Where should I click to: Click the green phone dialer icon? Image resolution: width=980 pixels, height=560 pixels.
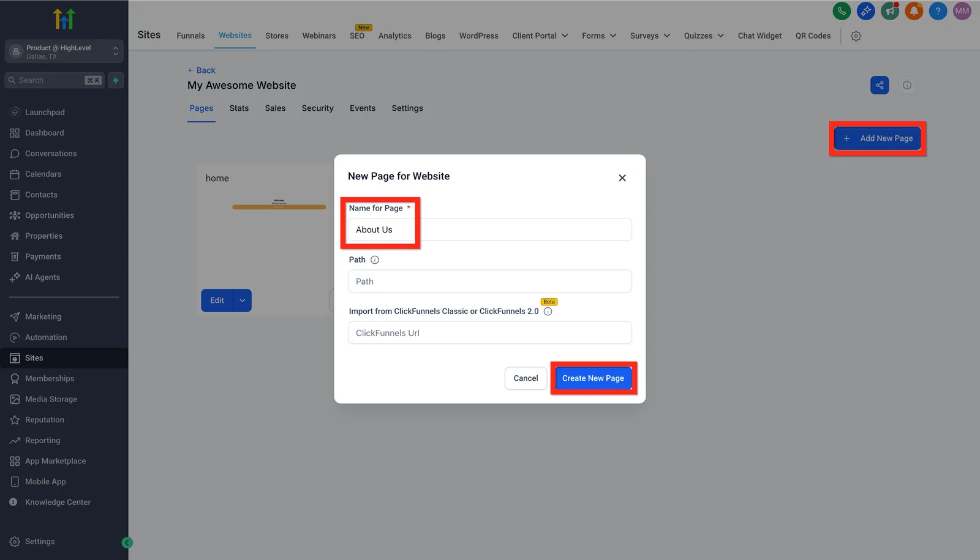842,11
